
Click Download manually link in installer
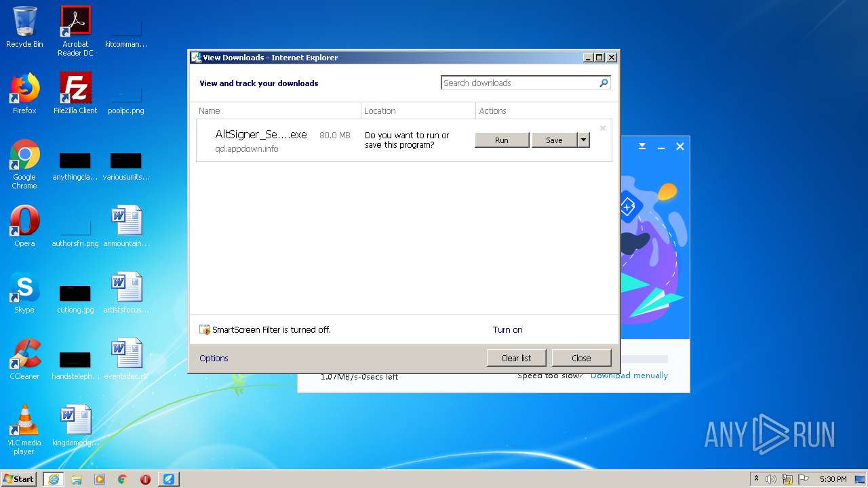pyautogui.click(x=629, y=375)
